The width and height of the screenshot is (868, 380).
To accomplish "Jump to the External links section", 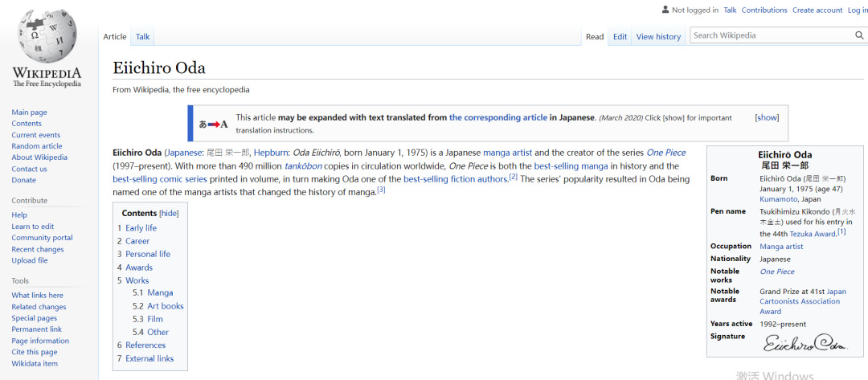I will click(149, 358).
